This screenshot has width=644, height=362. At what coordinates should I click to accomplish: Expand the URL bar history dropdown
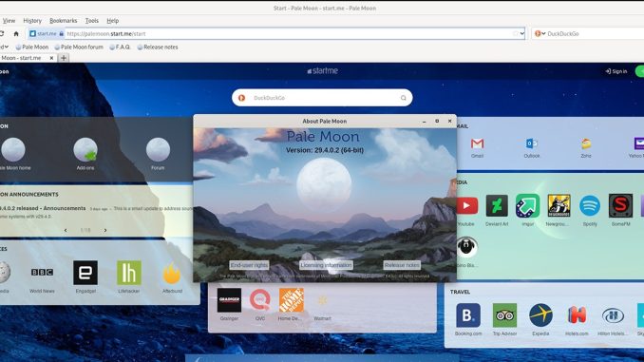click(x=522, y=33)
